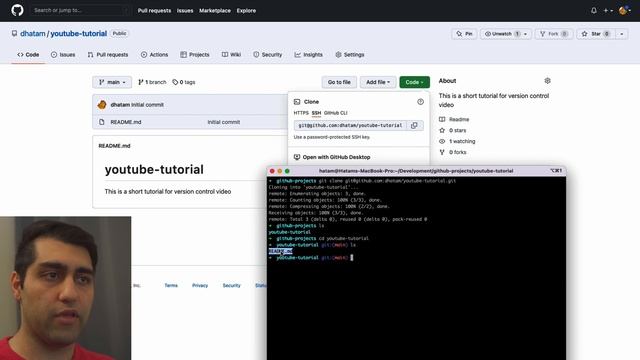Open the 0 tags link

(x=184, y=82)
